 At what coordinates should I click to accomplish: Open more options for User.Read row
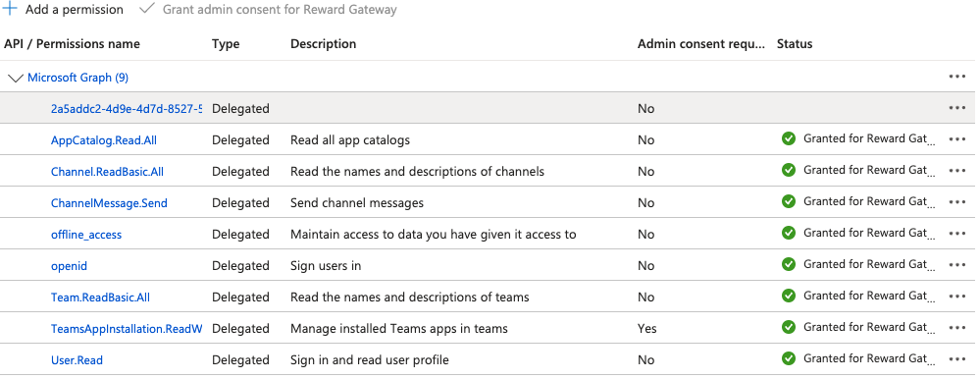(x=956, y=359)
